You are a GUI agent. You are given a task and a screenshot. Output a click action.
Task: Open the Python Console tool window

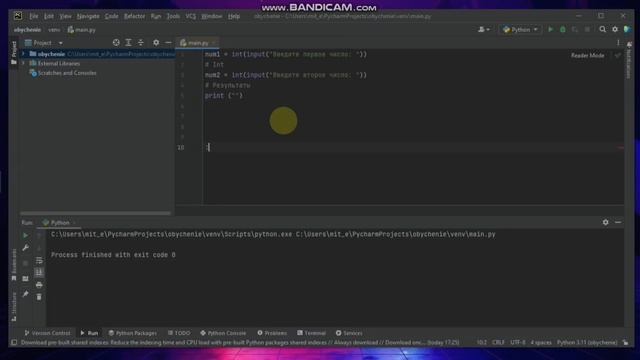coord(223,333)
